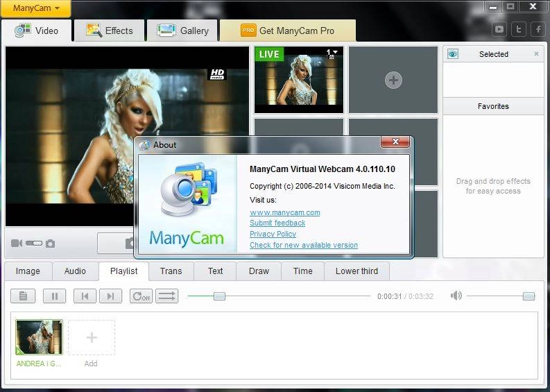
Task: Switch to the Video tab
Action: click(37, 31)
